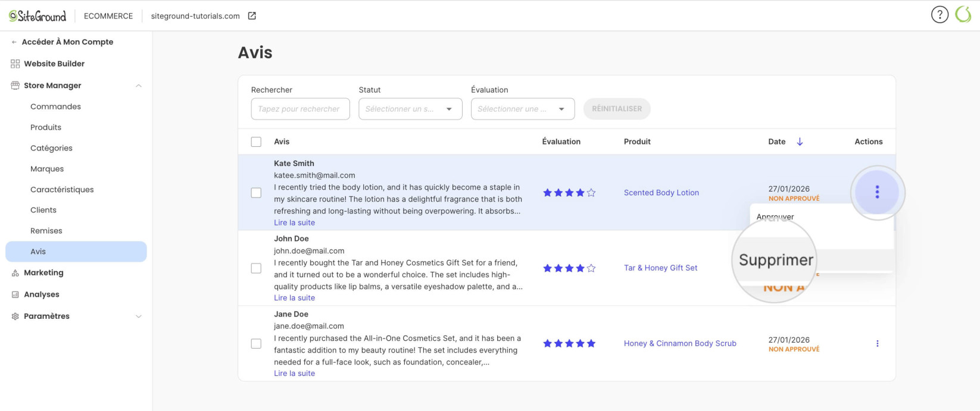The height and width of the screenshot is (411, 980).
Task: Click Lire la suite under John Doe review
Action: point(294,298)
